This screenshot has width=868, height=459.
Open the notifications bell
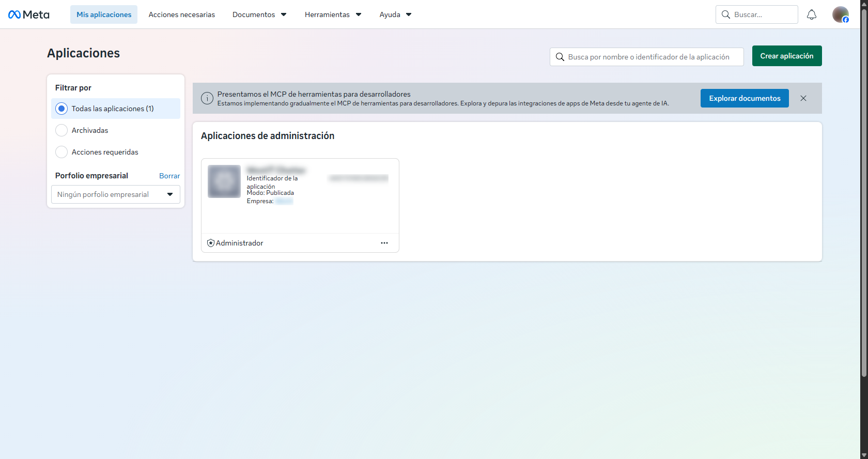pos(812,14)
